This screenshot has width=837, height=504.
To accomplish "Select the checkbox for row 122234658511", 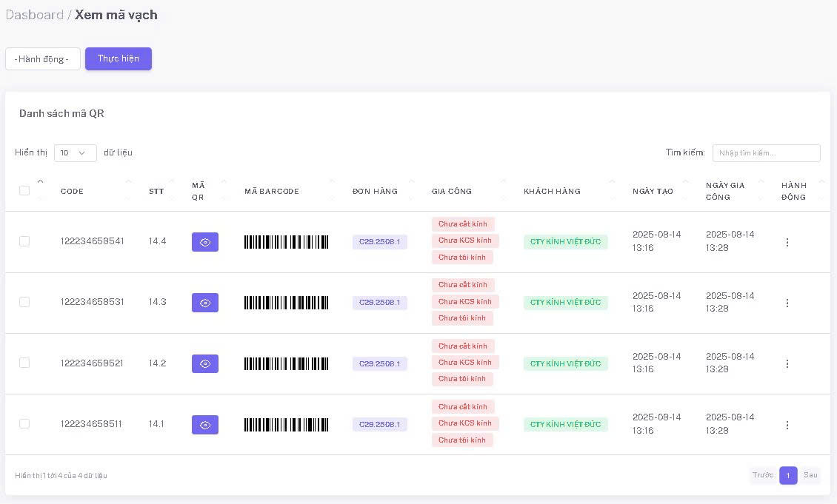I will coord(24,424).
